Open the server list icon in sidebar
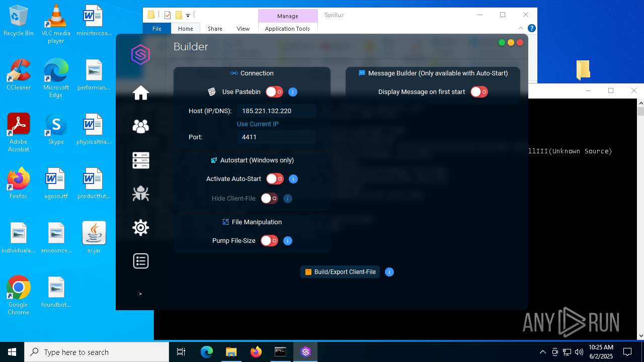Screen dimensions: 644x362 point(141,160)
